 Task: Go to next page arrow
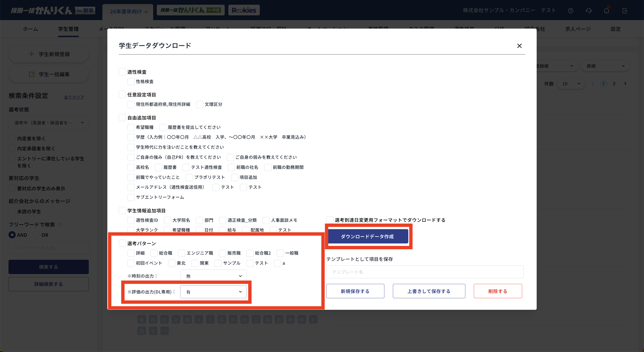(x=625, y=84)
